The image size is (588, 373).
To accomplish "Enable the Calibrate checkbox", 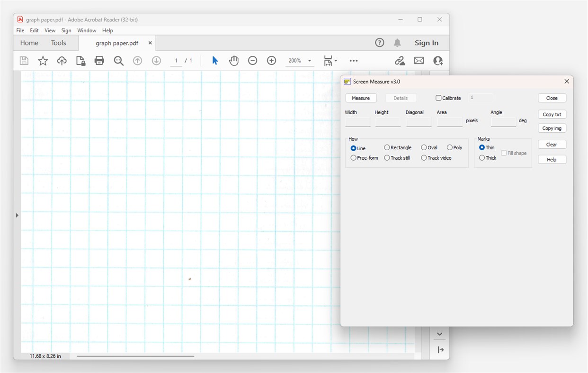I will 438,98.
